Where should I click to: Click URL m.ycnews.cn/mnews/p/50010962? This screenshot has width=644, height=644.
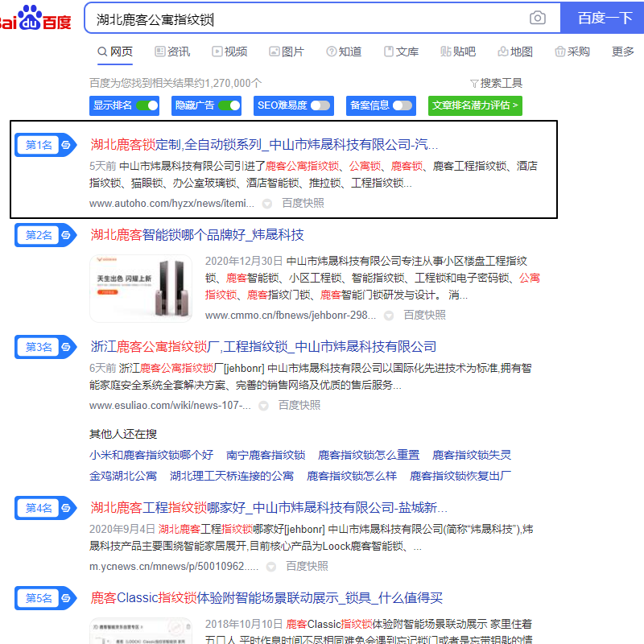[174, 567]
